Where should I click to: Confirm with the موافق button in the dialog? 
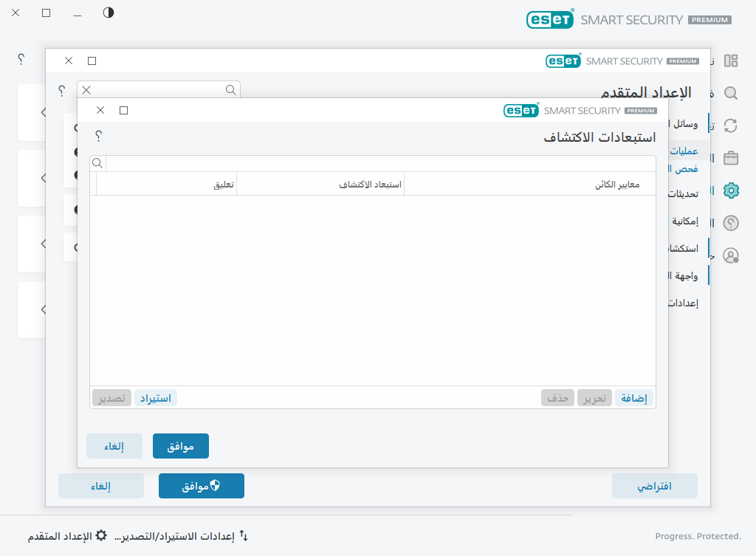tap(180, 445)
